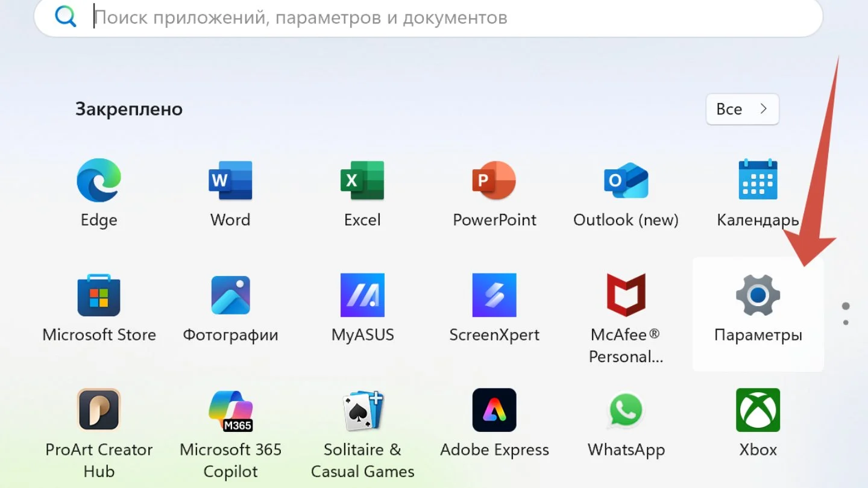
Task: Open Параметры settings gear
Action: 758,295
